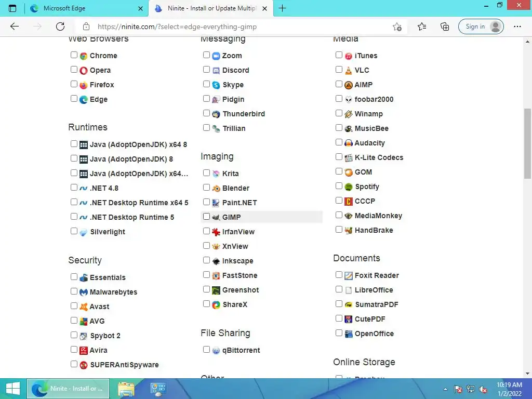Click the HandBrake icon
Image resolution: width=532 pixels, height=399 pixels.
point(349,231)
